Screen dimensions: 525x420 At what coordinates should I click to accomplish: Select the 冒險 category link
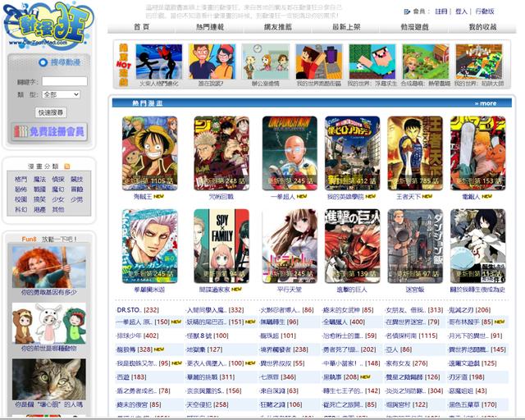click(x=77, y=189)
